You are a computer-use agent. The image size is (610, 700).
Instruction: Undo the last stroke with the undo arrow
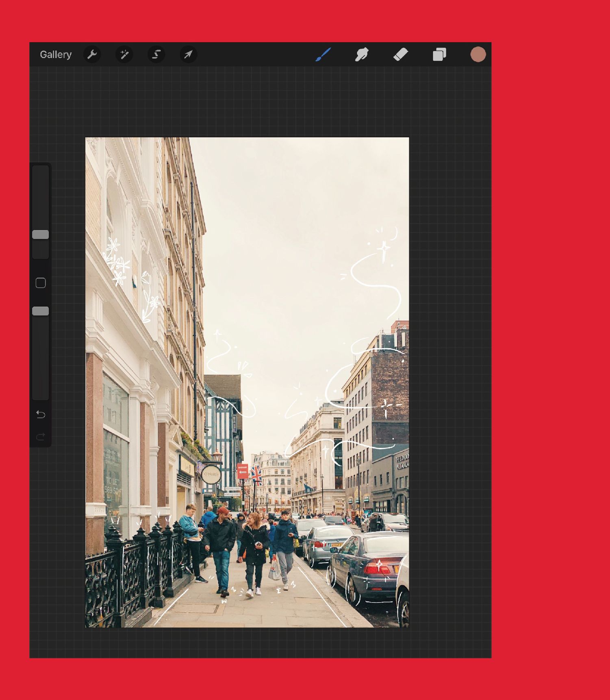(x=41, y=414)
